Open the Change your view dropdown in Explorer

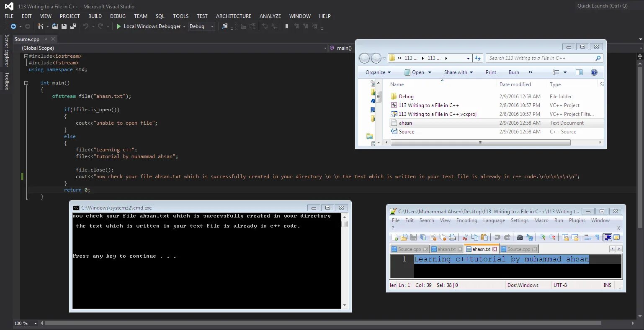pos(565,72)
